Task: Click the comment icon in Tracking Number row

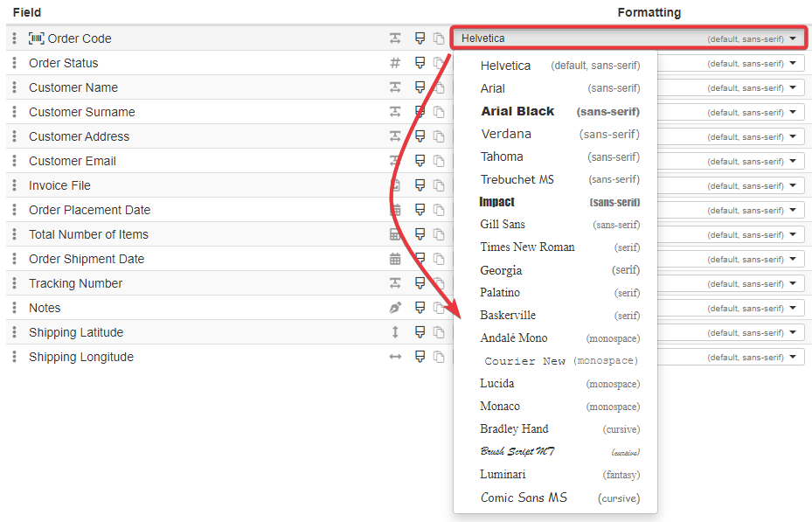Action: click(420, 283)
